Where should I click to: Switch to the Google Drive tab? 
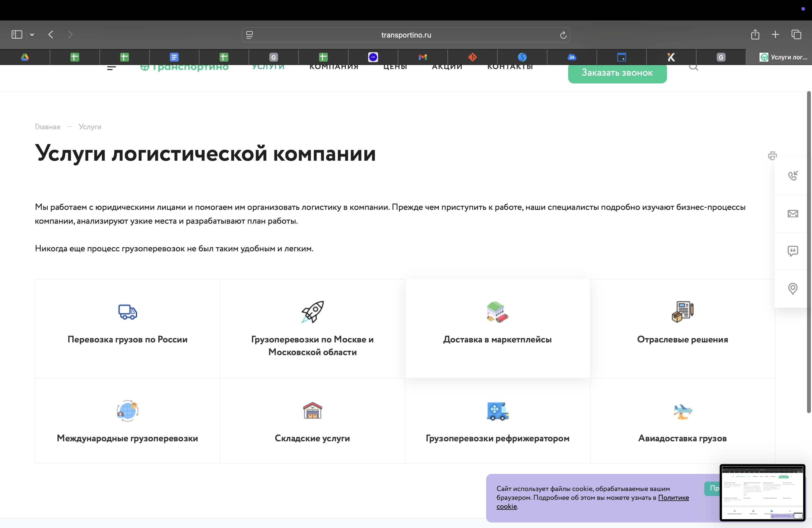pyautogui.click(x=25, y=57)
